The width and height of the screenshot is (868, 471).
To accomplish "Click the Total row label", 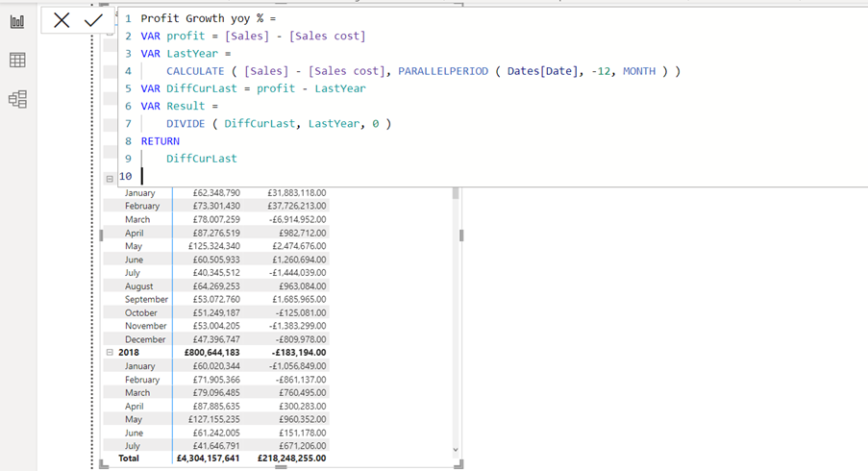I will tap(129, 459).
